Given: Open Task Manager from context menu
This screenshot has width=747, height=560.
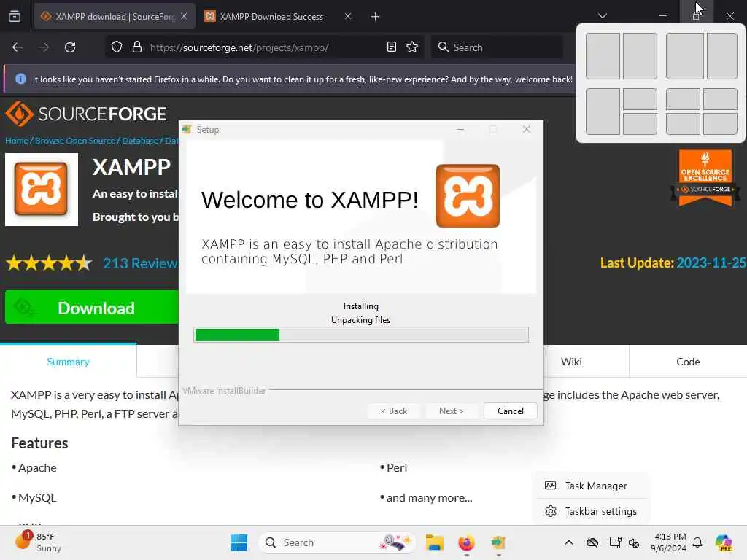Looking at the screenshot, I should click(x=591, y=486).
